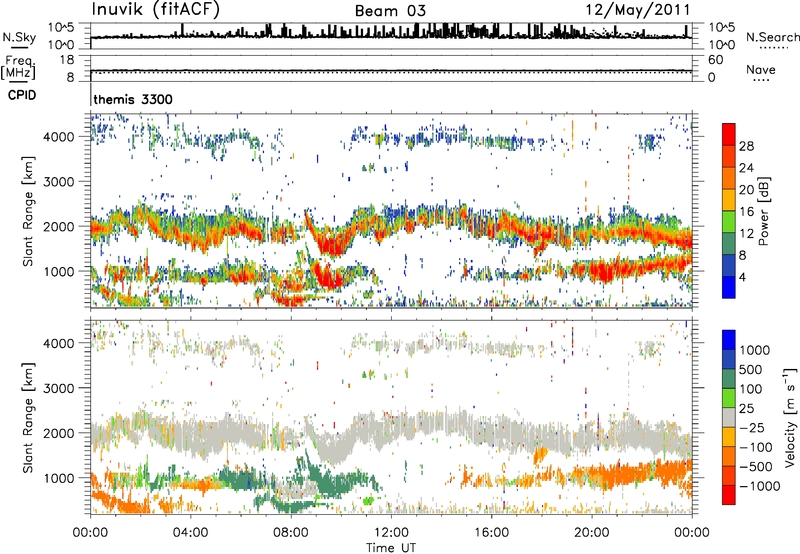This screenshot has width=800, height=554.
Task: Click the 'Power [dB]' colorbar label
Action: (763, 211)
